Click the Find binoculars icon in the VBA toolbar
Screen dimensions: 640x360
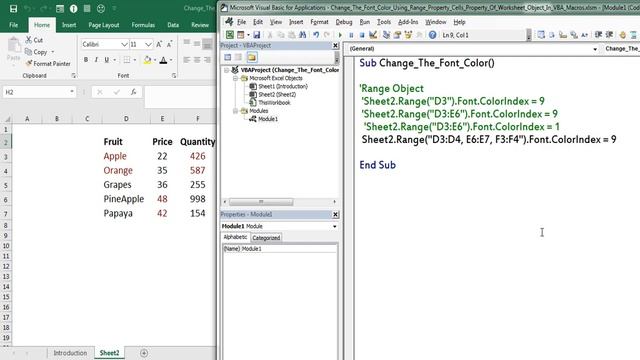click(302, 35)
